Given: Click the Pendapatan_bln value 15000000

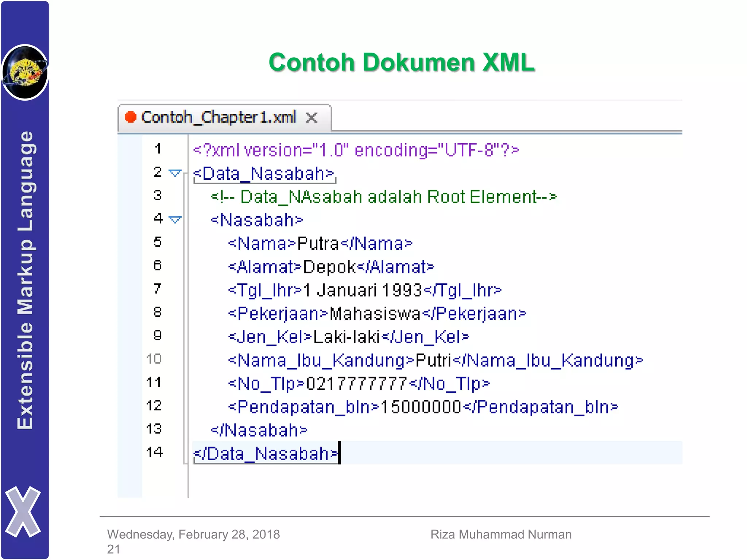Looking at the screenshot, I should click(x=421, y=407).
